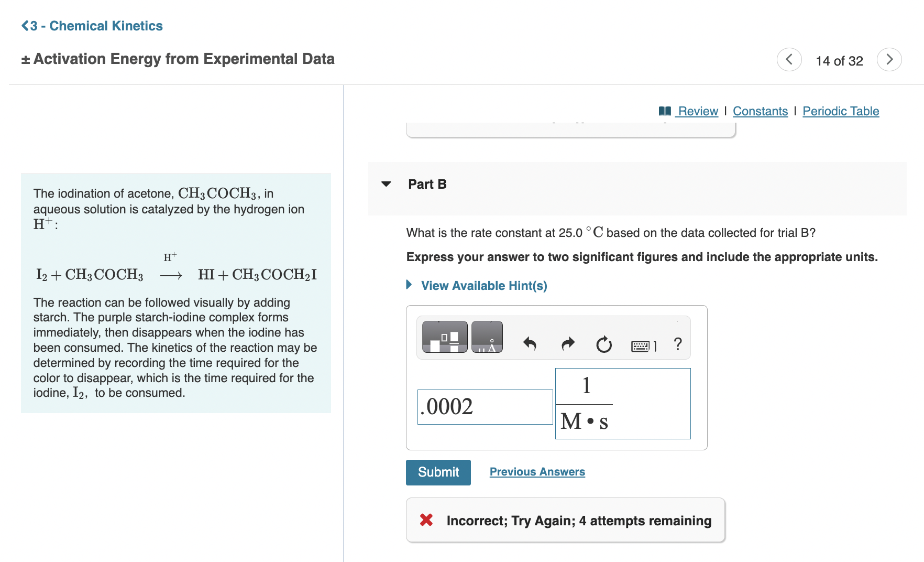Screen dimensions: 924x562
Task: Go to the previous problem arrow
Action: tap(789, 60)
